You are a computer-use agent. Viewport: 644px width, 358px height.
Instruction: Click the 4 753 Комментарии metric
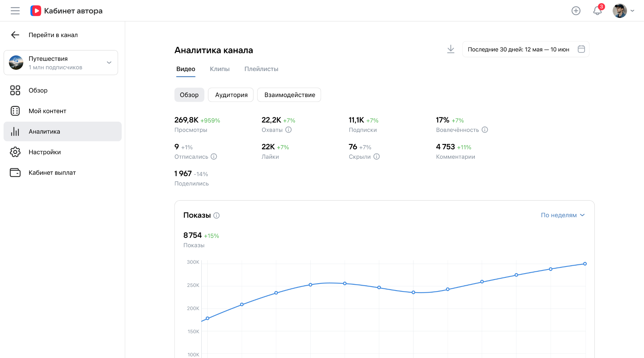[x=455, y=151]
